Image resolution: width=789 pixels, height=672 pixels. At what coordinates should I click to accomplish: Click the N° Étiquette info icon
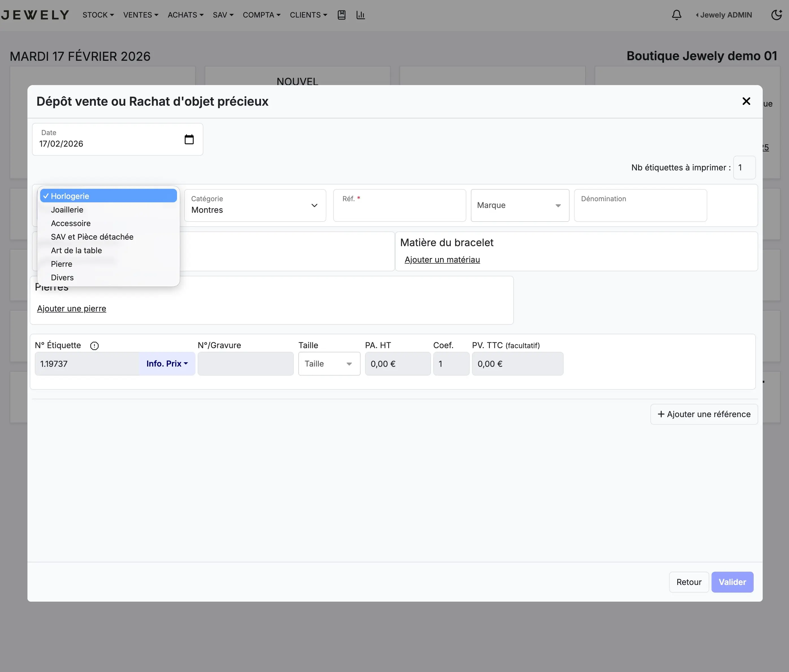coord(94,346)
